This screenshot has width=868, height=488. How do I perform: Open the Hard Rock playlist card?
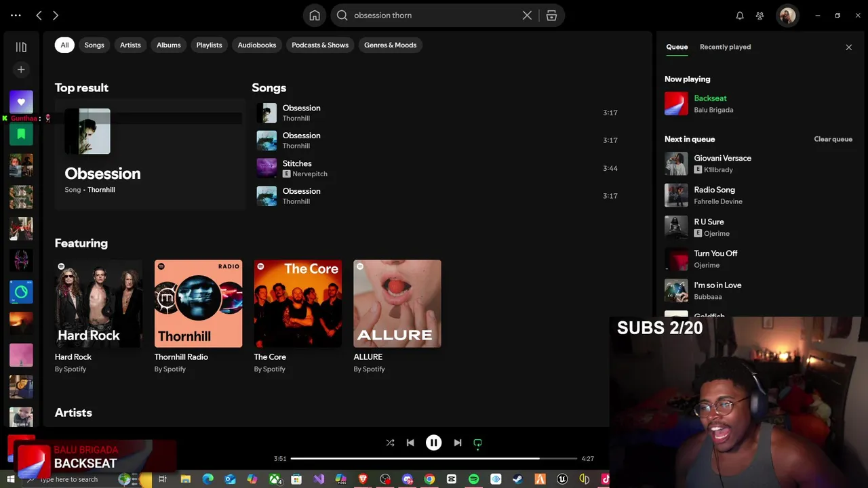pyautogui.click(x=98, y=317)
